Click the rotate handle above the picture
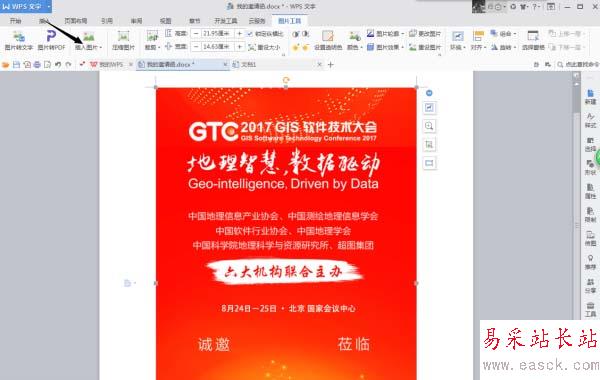The height and width of the screenshot is (380, 600). click(x=286, y=80)
